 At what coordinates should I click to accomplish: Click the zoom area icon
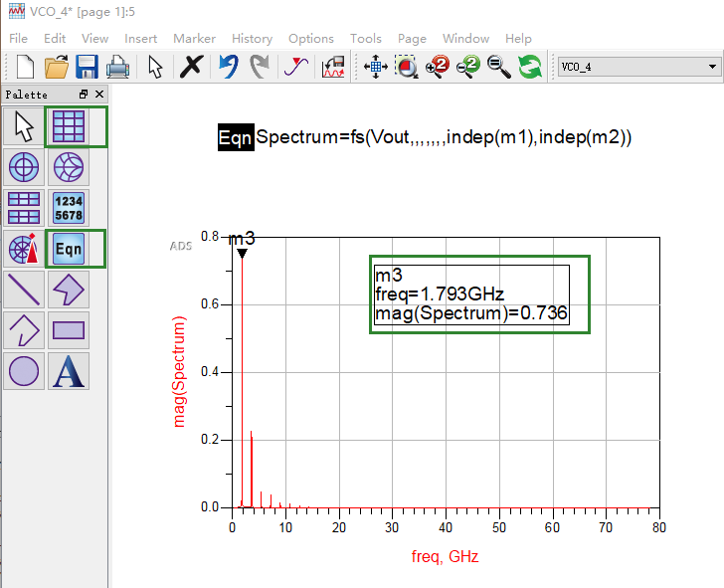pos(407,67)
